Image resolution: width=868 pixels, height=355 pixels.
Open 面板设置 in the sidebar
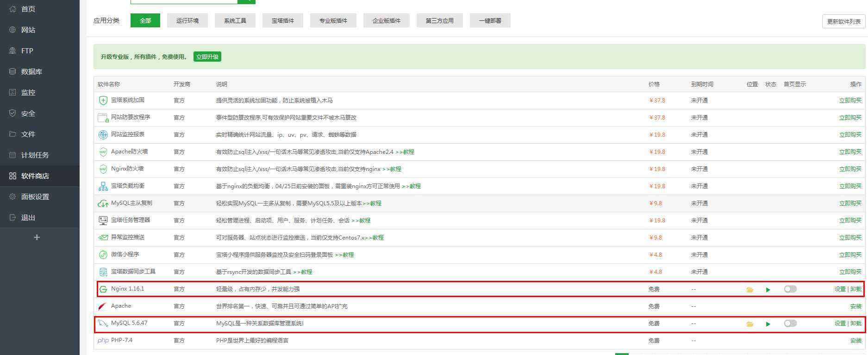[40, 197]
